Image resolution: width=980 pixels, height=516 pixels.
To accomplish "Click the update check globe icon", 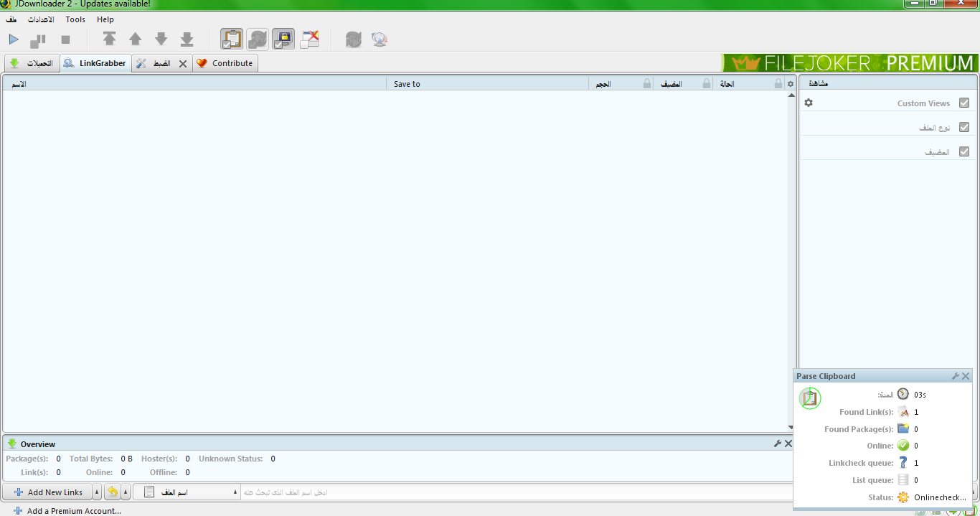I will coord(380,39).
